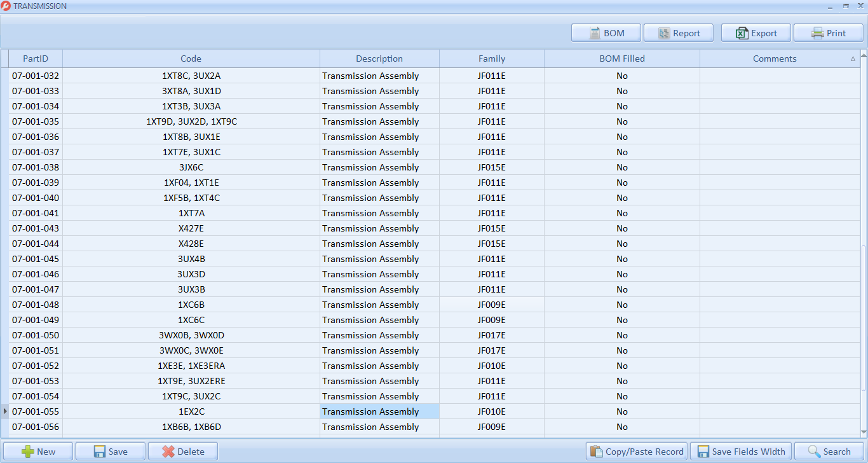Click Description cell in row 07-001-036
Image resolution: width=868 pixels, height=463 pixels.
(x=379, y=137)
